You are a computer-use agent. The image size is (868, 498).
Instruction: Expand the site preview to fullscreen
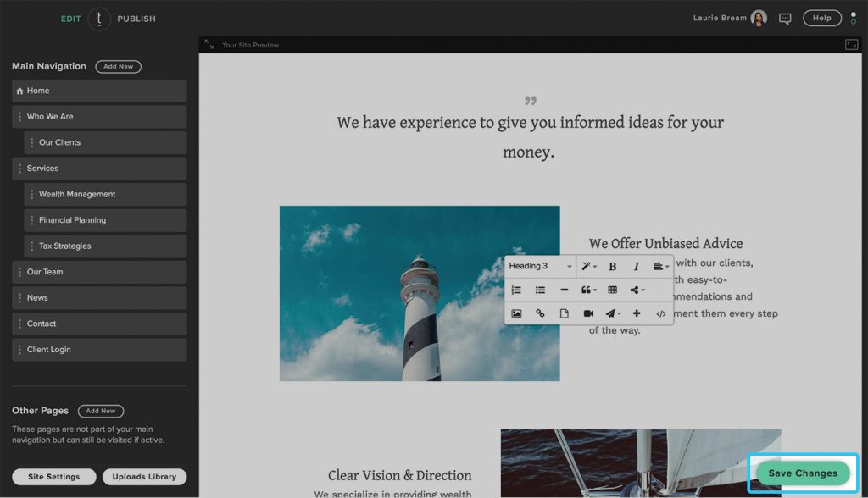tap(851, 45)
